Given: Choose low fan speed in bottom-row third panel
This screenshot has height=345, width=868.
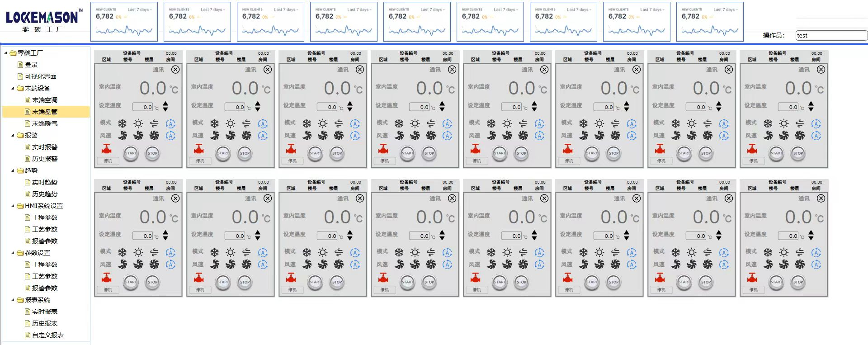Looking at the screenshot, I should 307,264.
